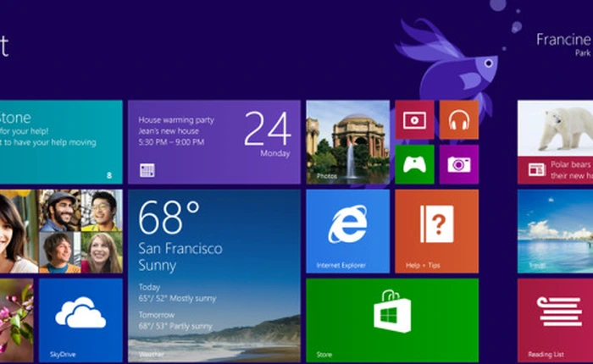Open the SkyDrive cloud tile

point(80,319)
